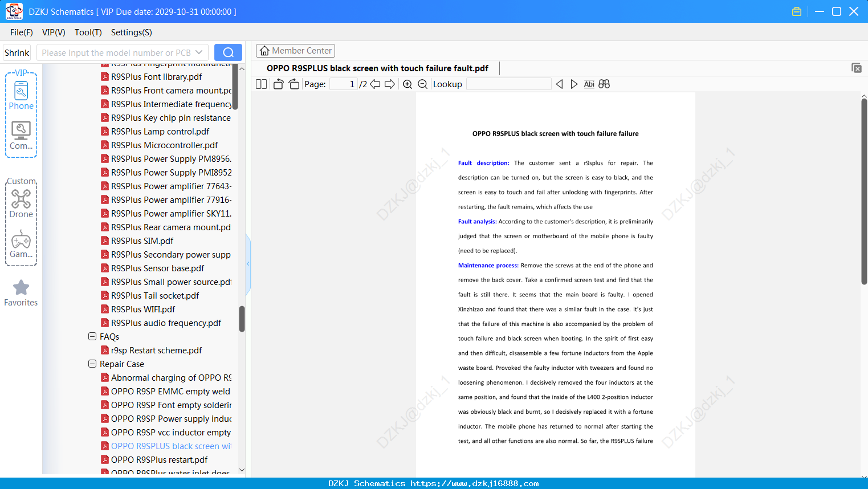Open R9SPlus Microcontroller.pdf
This screenshot has height=489, width=868.
click(x=164, y=145)
